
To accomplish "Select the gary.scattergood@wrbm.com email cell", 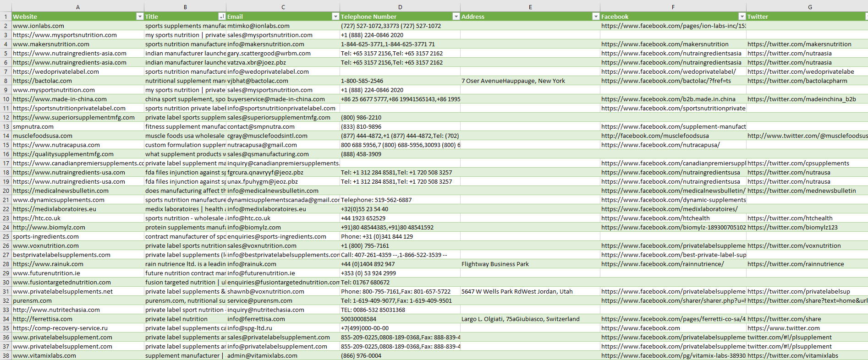I will pyautogui.click(x=283, y=53).
